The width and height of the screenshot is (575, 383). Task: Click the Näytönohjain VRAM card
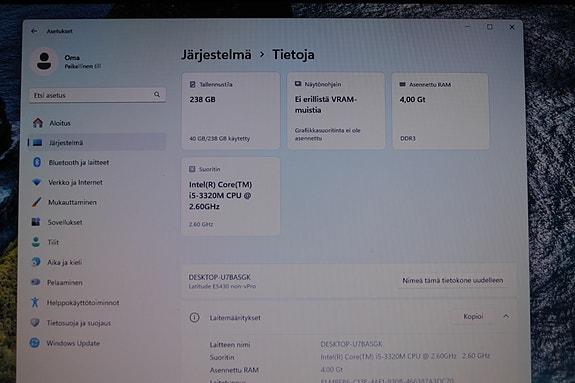tap(336, 111)
